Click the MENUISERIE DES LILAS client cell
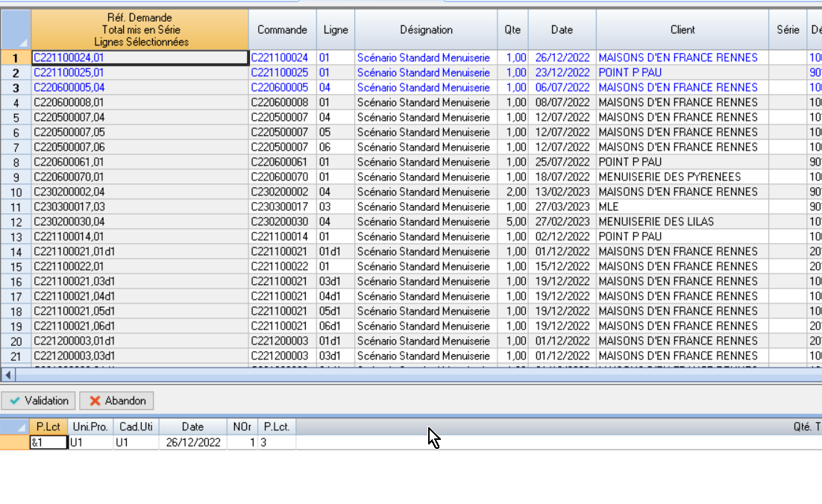The width and height of the screenshot is (822, 504). (x=682, y=221)
